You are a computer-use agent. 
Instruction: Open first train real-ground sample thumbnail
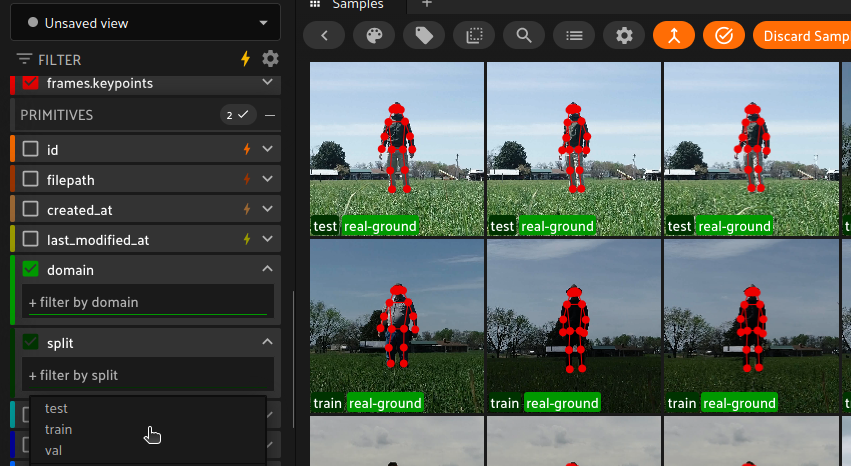pyautogui.click(x=397, y=327)
